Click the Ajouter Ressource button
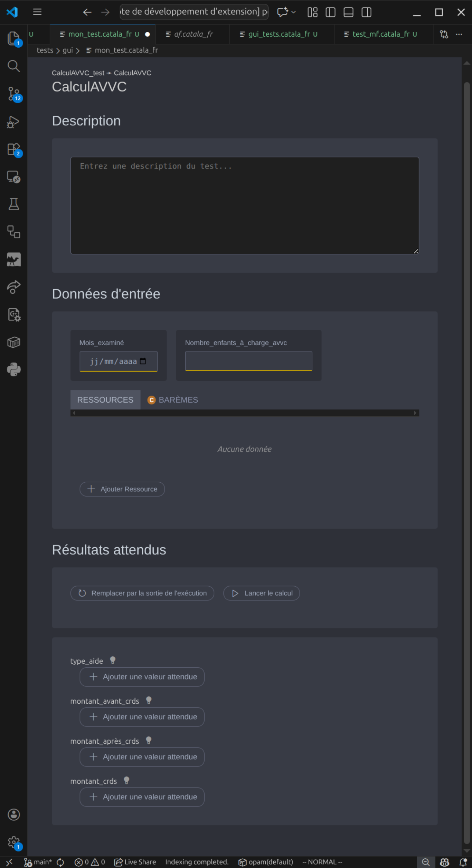472x868 pixels. click(x=122, y=489)
